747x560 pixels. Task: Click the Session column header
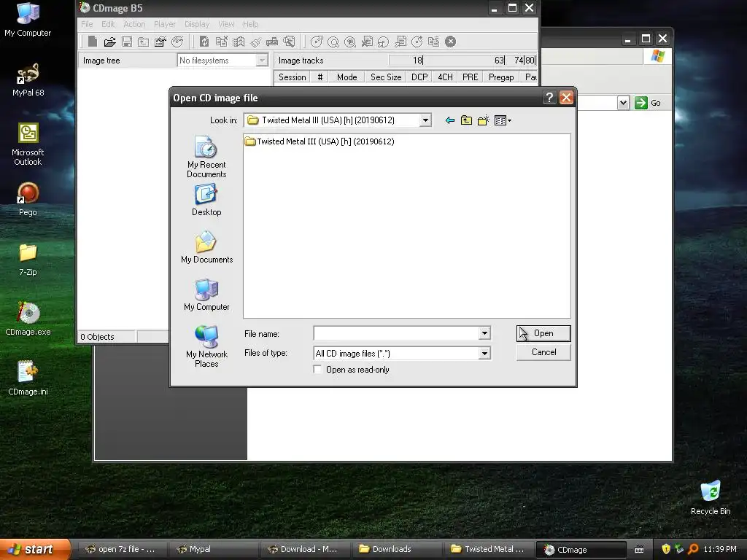coord(292,77)
